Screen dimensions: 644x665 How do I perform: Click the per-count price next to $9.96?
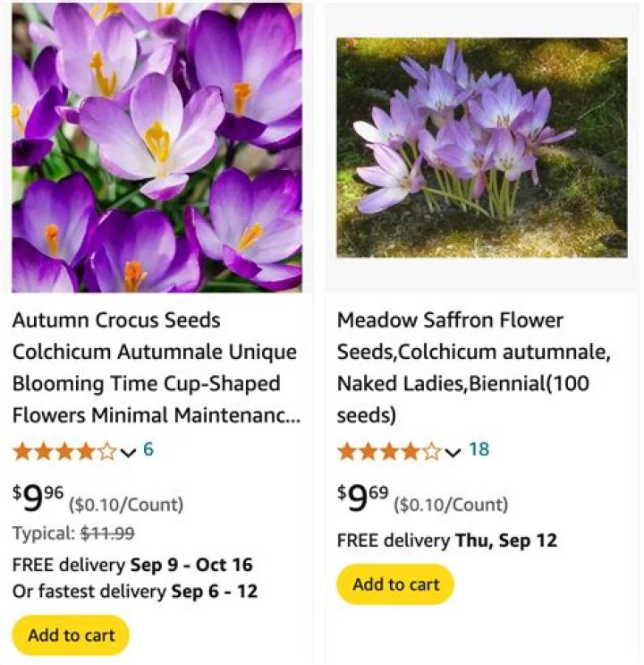pyautogui.click(x=126, y=505)
